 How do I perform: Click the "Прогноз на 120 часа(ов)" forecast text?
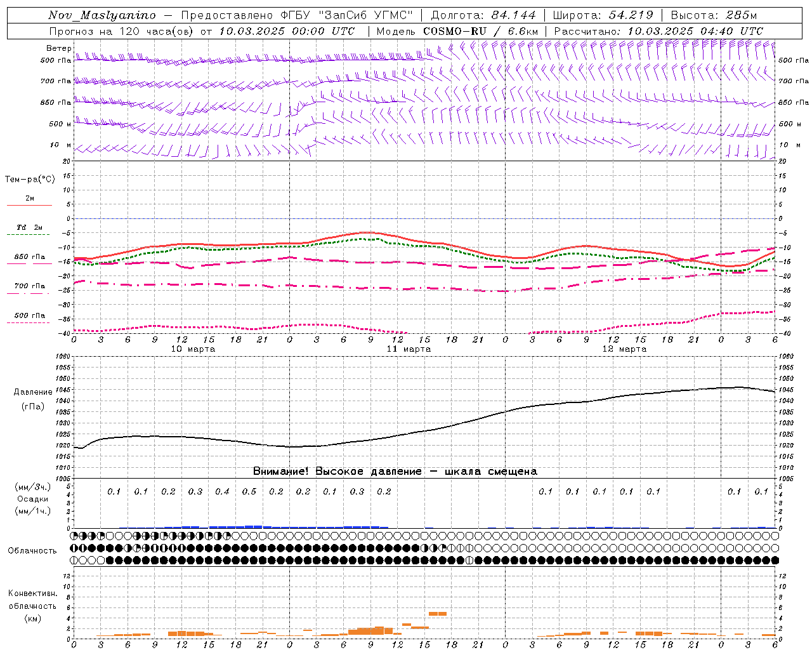click(122, 31)
